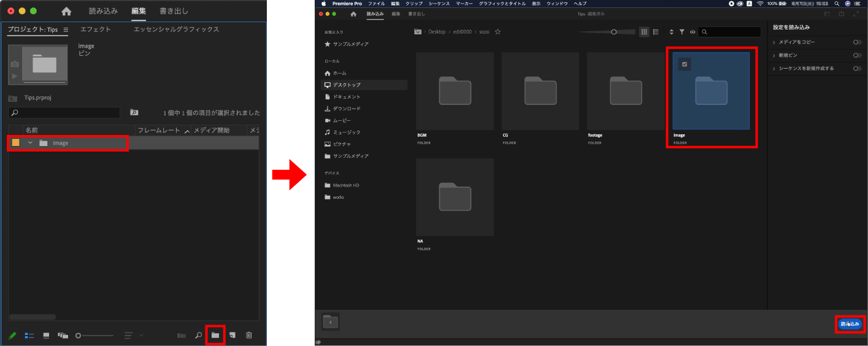Expand the シーケンスを新規作成する settings section
This screenshot has width=868, height=346.
[x=774, y=69]
